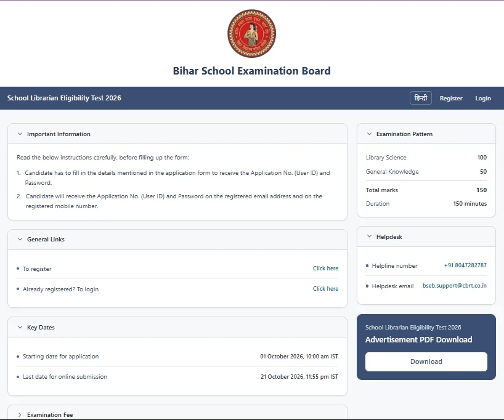
Task: Click 01 October 2026, 10:00 am IST
Action: [299, 357]
